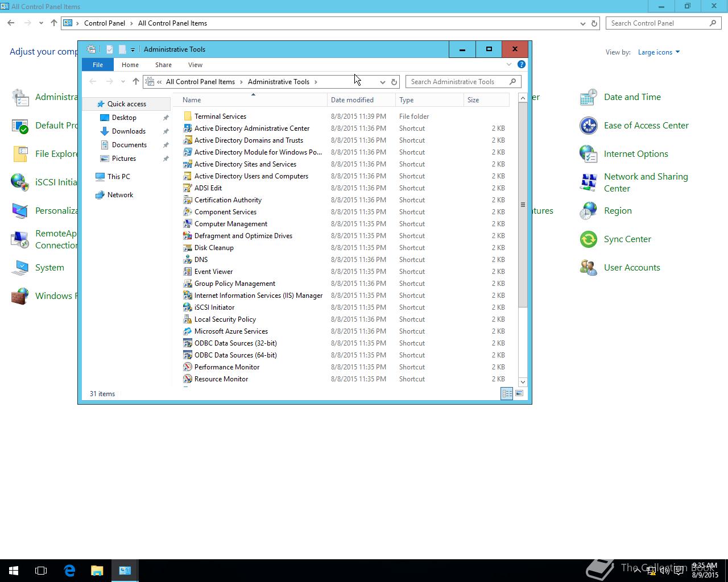Refresh the Administrative Tools folder
The height and width of the screenshot is (582, 728).
pos(394,82)
